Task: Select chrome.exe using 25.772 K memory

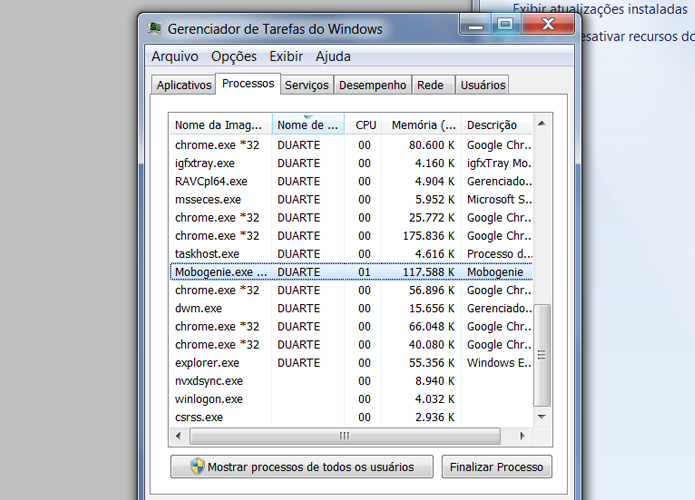Action: (x=351, y=218)
